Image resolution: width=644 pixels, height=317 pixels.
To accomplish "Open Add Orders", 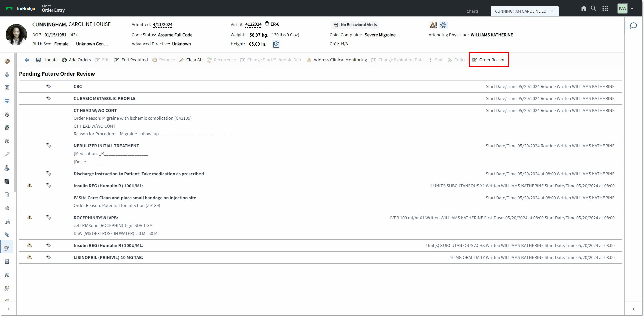I will pos(76,60).
